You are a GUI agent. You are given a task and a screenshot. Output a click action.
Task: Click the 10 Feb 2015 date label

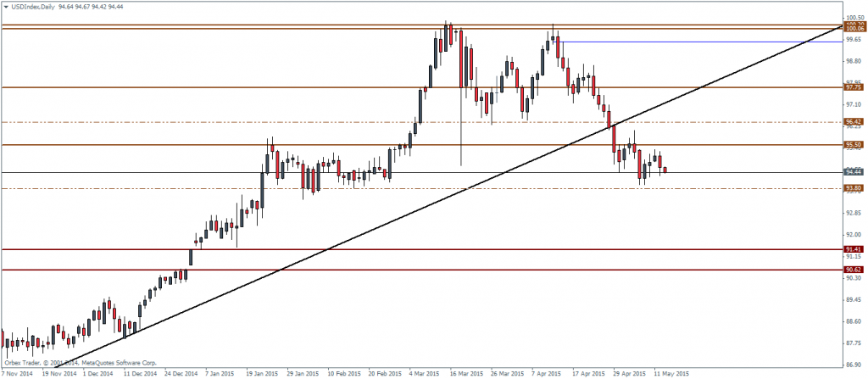coord(343,374)
